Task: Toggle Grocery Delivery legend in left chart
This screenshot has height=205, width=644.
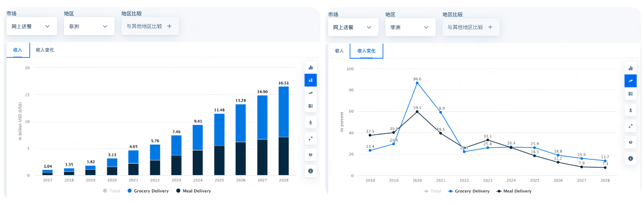Action: pyautogui.click(x=148, y=191)
